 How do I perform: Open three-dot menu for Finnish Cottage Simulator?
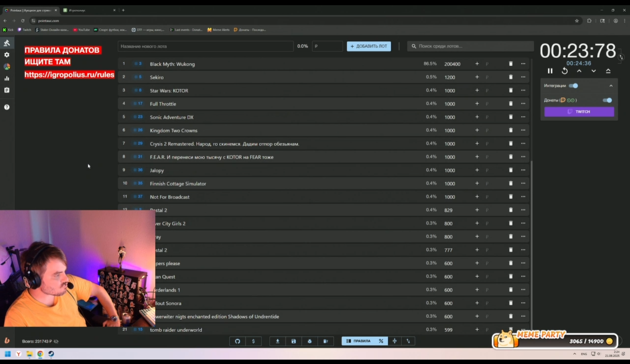523,183
